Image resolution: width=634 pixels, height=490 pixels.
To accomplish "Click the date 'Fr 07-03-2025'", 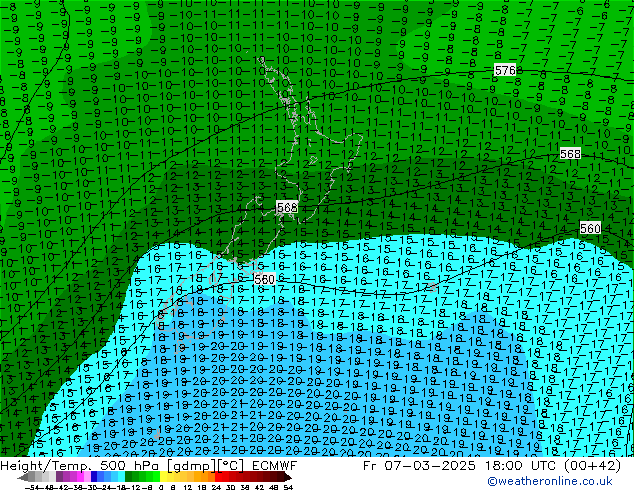I will tap(419, 465).
